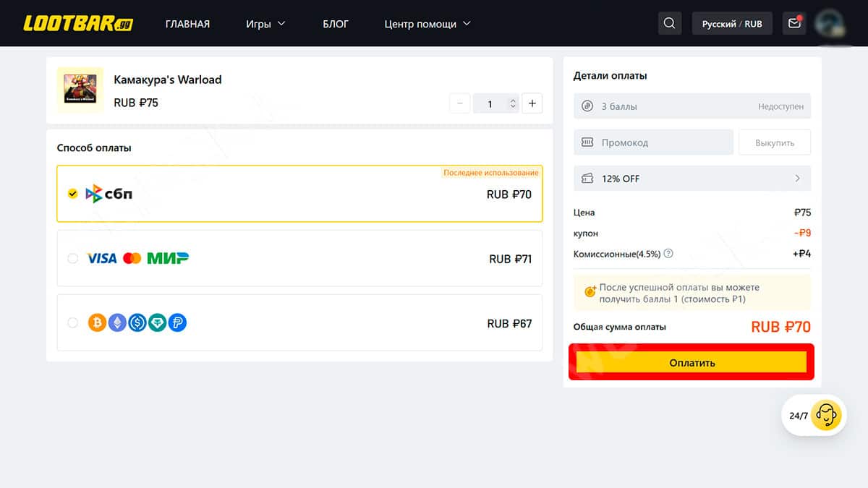The image size is (868, 488).
Task: Open the Русский / RUB language selector
Action: tap(731, 24)
